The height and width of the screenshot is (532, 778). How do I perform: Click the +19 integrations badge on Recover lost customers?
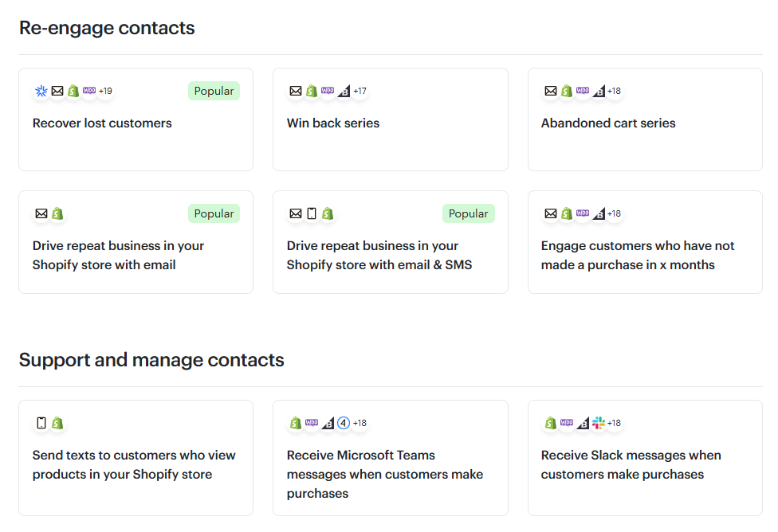(105, 91)
